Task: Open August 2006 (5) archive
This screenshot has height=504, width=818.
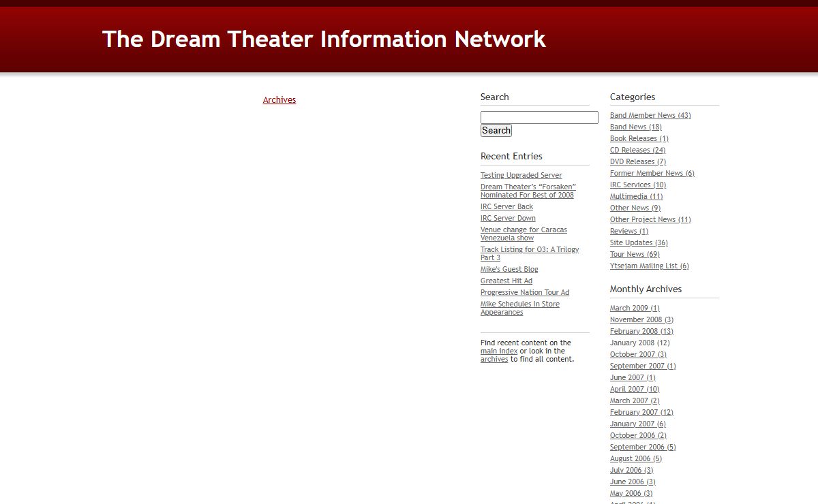Action: pyautogui.click(x=636, y=458)
